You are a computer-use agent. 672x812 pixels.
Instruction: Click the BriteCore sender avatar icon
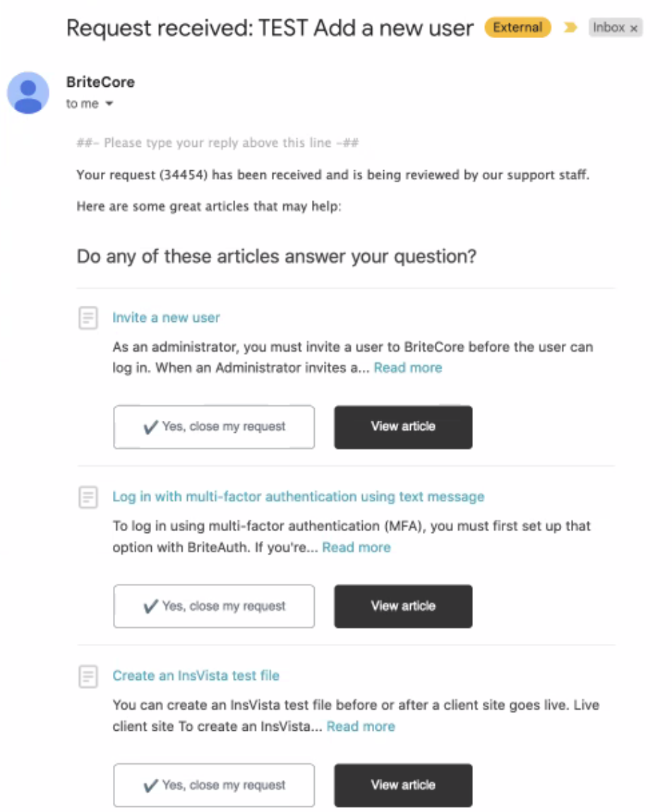28,92
